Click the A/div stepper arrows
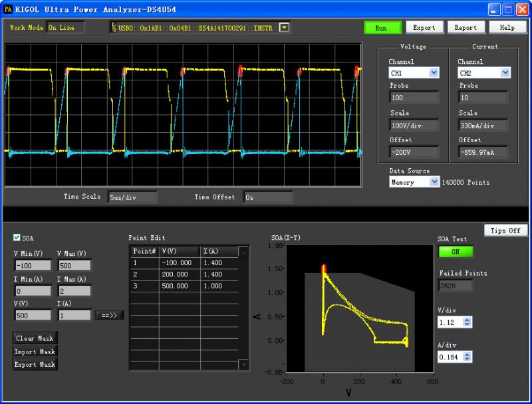Screen dimensions: 532x404 click(466, 357)
